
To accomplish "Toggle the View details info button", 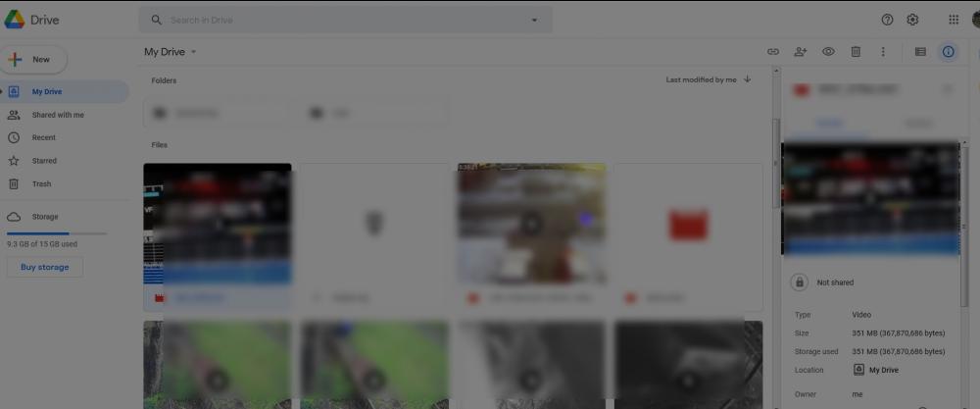I will 948,52.
